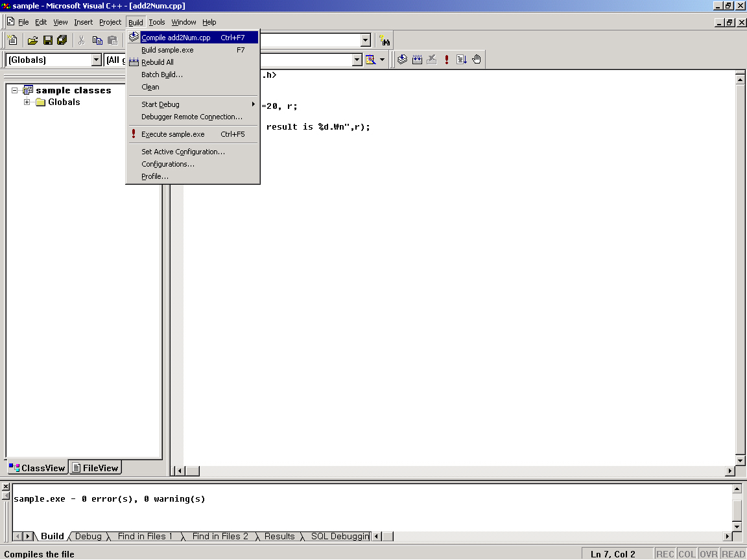Click the Go debug icon in MiniBar
Viewport: 747px width, 560px height.
pos(461,60)
